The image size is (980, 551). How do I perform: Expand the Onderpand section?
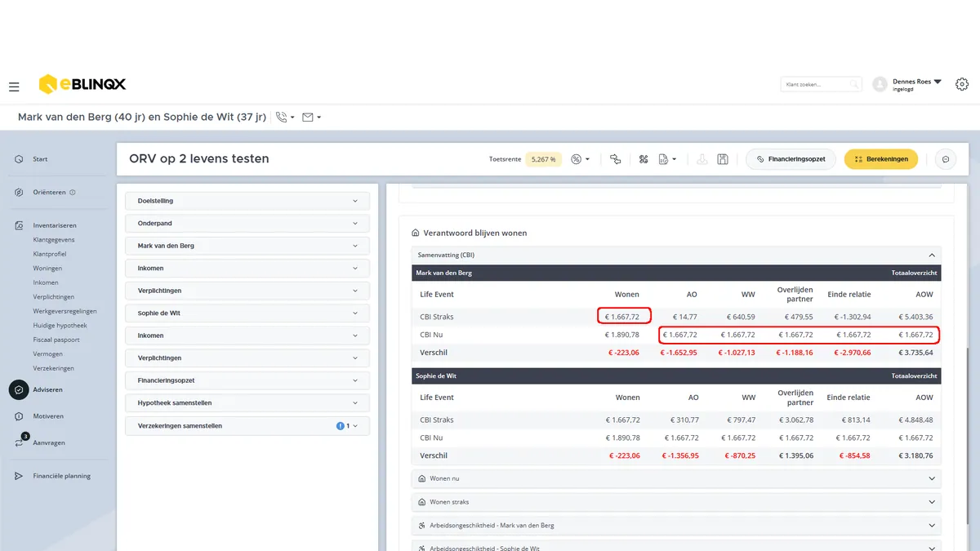click(x=247, y=223)
